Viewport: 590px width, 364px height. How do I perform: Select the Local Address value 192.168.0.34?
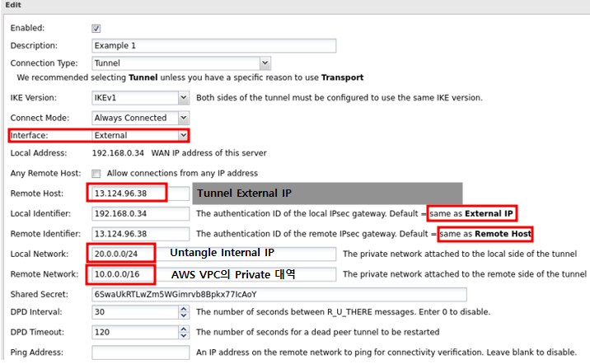click(118, 153)
